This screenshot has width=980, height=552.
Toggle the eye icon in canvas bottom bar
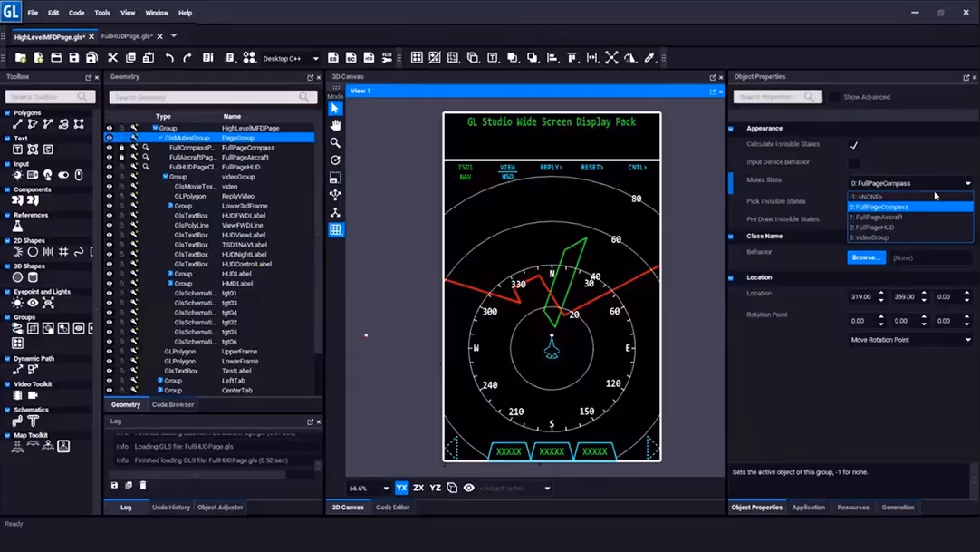coord(469,489)
